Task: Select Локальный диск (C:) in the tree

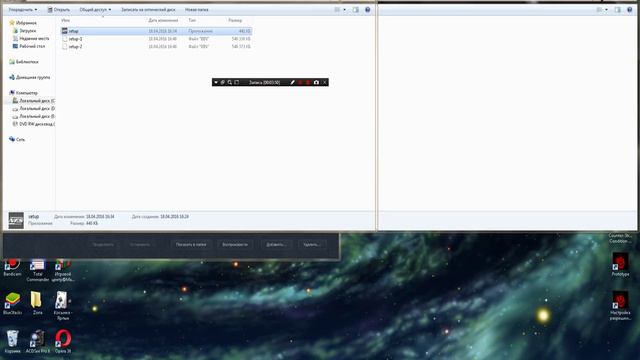Action: click(x=33, y=100)
